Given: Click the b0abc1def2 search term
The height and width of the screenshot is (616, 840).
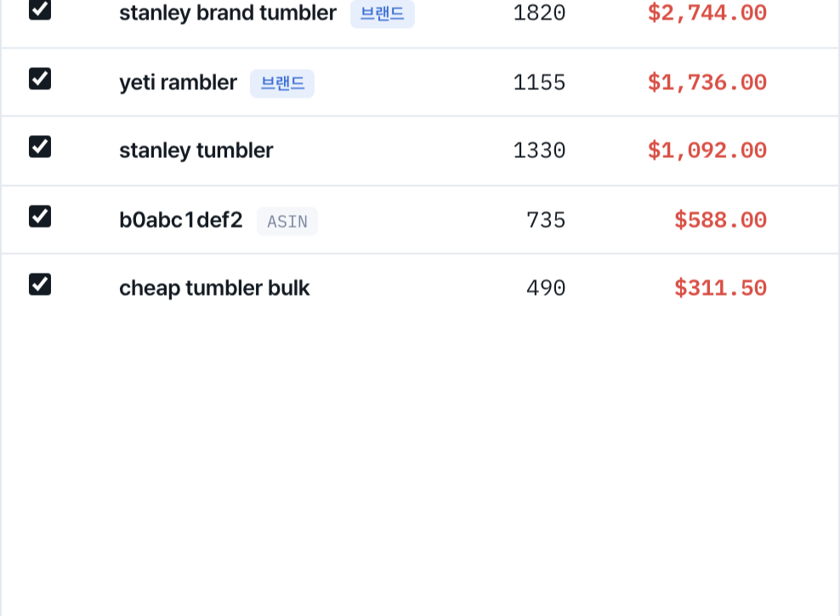Looking at the screenshot, I should point(181,220).
